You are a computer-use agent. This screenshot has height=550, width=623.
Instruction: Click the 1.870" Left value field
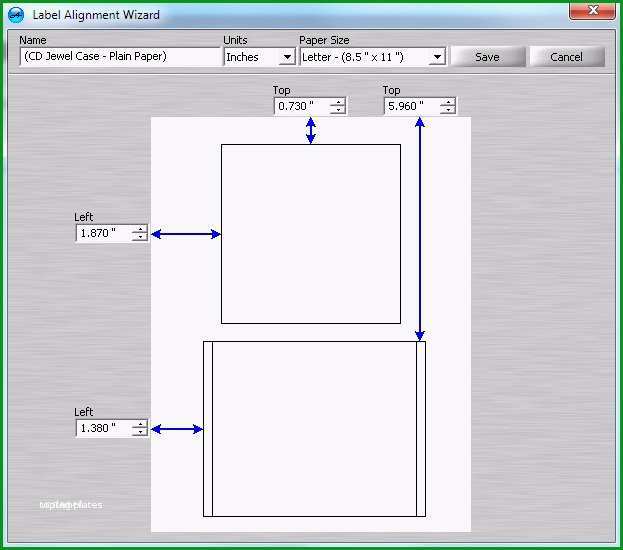(x=104, y=233)
